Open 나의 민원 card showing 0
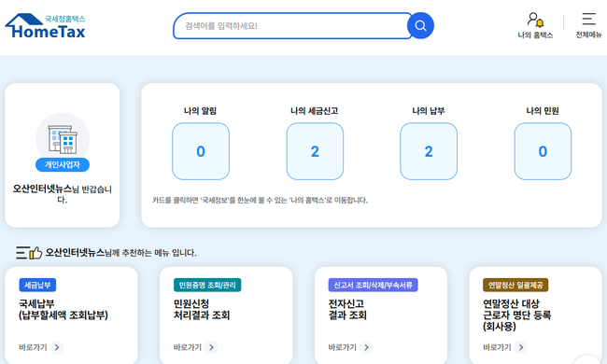Image resolution: width=607 pixels, height=364 pixels. [x=543, y=151]
